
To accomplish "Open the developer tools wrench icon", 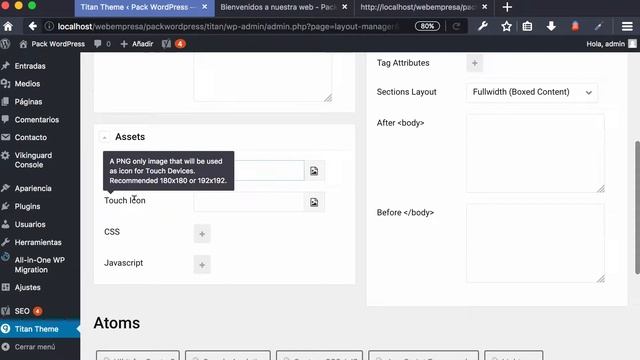I will click(482, 27).
